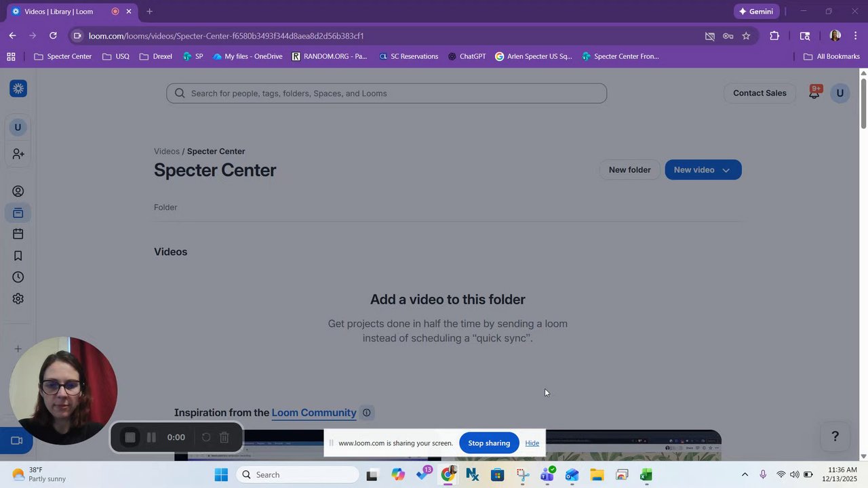Open the help question mark button
The image size is (868, 488).
835,436
